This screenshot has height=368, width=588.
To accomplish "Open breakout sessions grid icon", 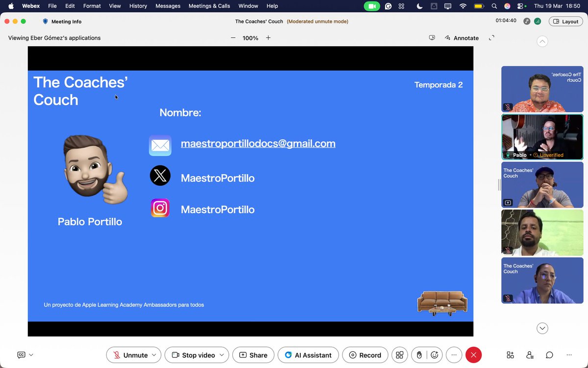I will pos(400,355).
